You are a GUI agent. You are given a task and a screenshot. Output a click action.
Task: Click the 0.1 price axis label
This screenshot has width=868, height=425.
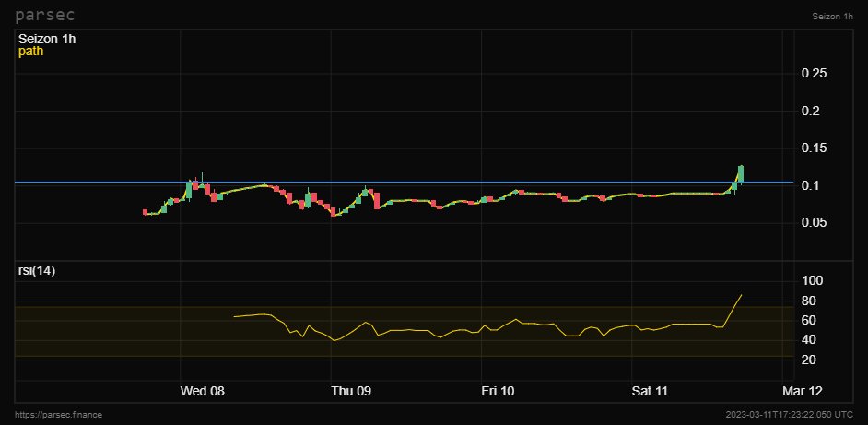[x=811, y=185]
